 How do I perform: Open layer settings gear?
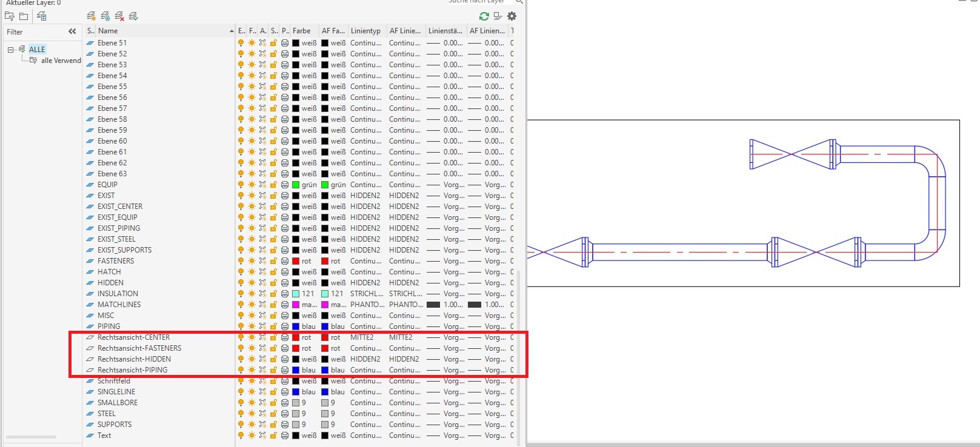(512, 16)
